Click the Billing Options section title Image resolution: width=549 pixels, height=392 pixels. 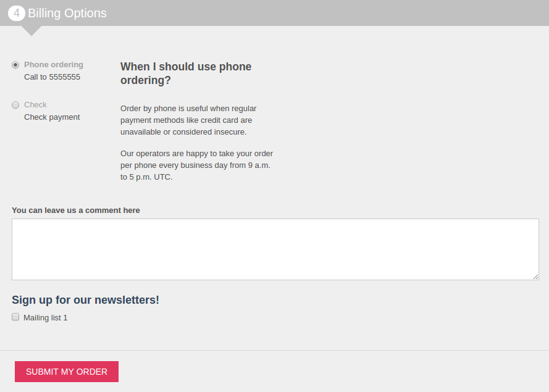(67, 14)
